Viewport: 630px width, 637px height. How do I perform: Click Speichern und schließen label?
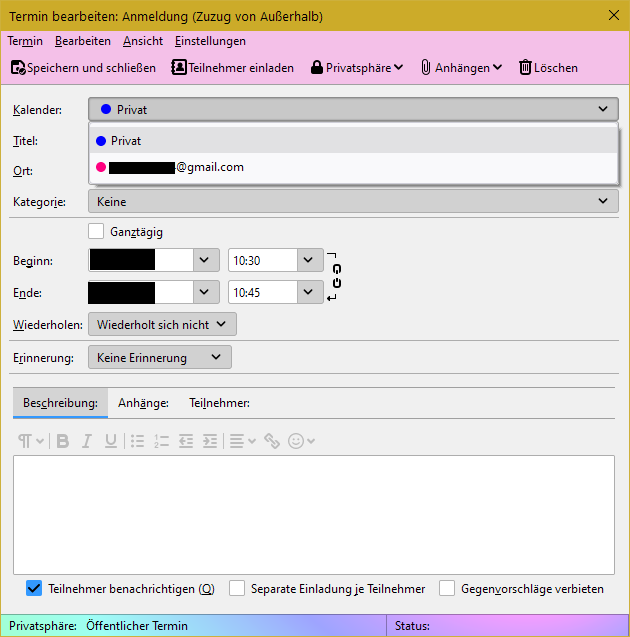tap(91, 68)
